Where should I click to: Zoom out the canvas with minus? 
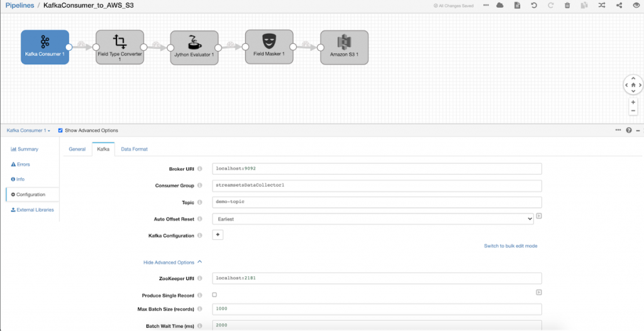pyautogui.click(x=633, y=111)
